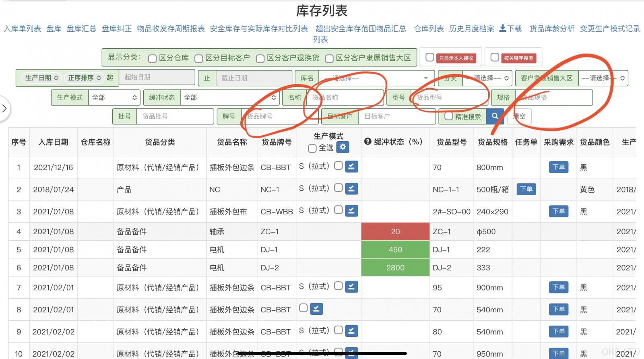Click the 货品名称 input field
This screenshot has height=359, width=644.
click(x=345, y=97)
